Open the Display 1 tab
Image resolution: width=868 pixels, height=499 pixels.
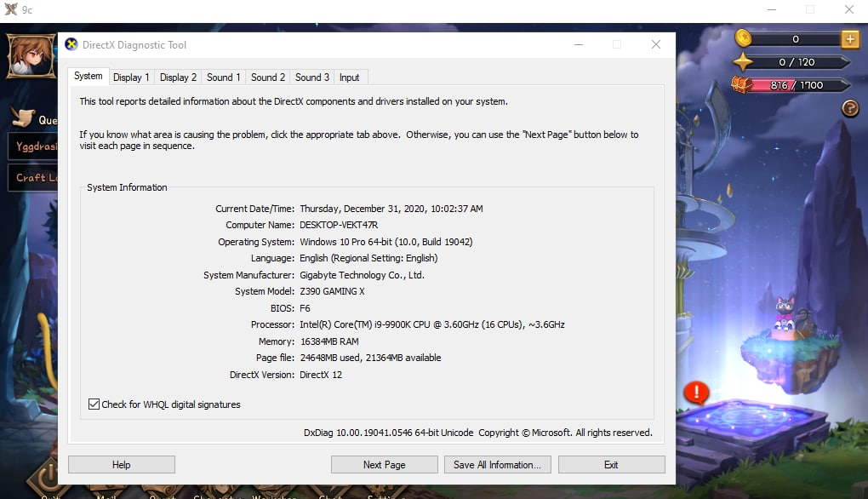pyautogui.click(x=131, y=77)
